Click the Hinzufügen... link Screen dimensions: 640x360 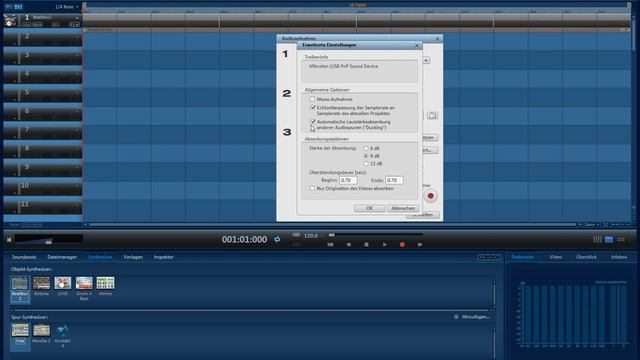click(476, 317)
